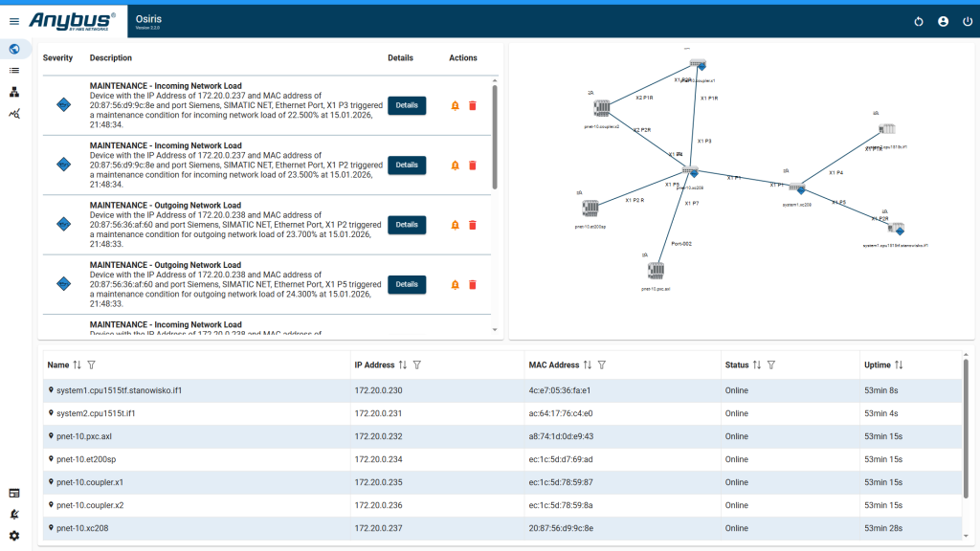Click the device table scrollbar thumb
The width and height of the screenshot is (980, 551).
click(966, 430)
